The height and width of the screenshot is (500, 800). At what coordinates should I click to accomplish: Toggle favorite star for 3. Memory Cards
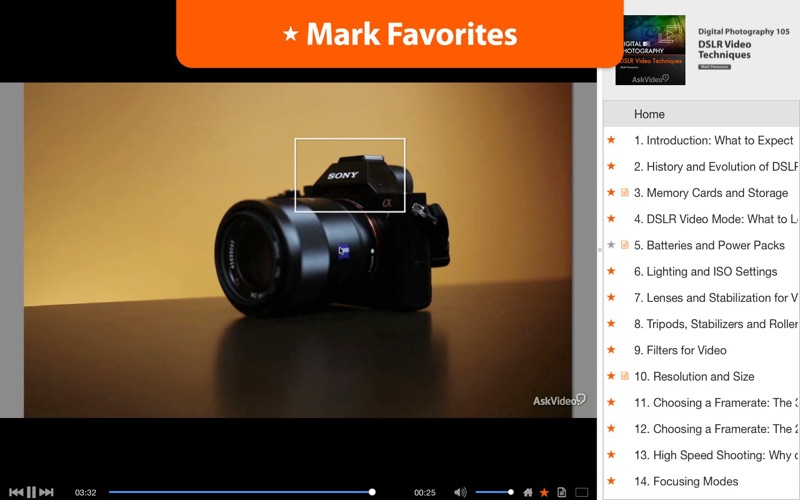click(x=611, y=192)
